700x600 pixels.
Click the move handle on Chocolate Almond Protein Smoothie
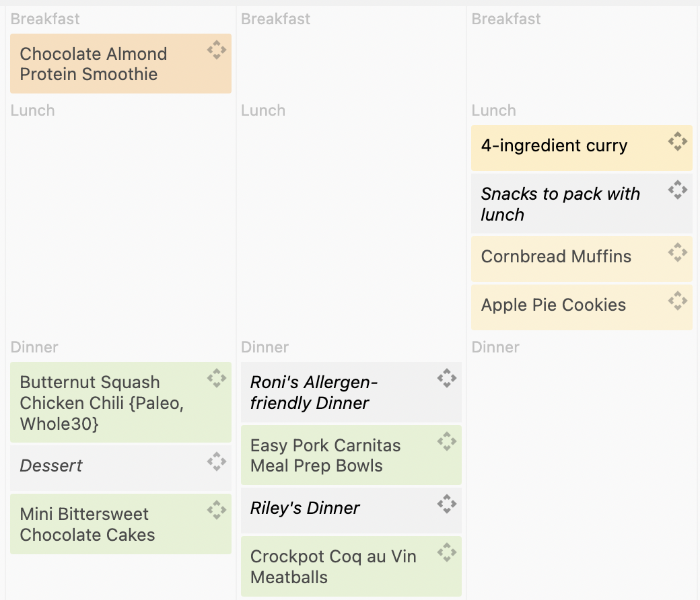[x=216, y=50]
